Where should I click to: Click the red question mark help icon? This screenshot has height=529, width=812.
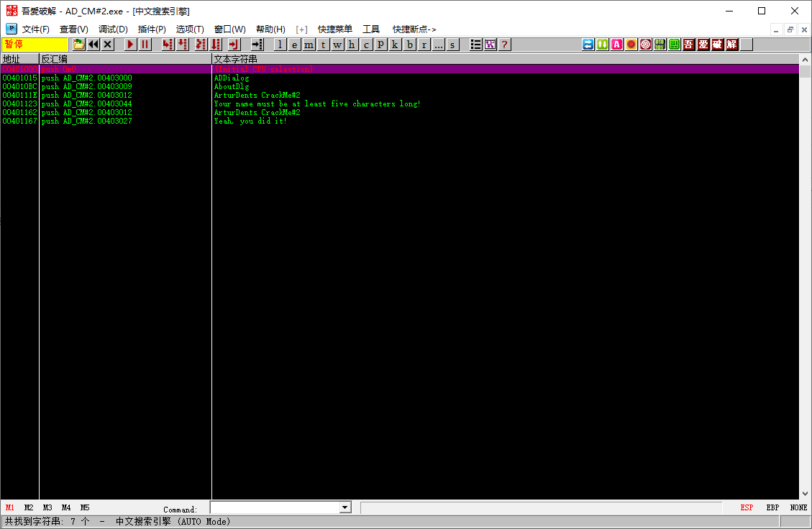coord(505,45)
